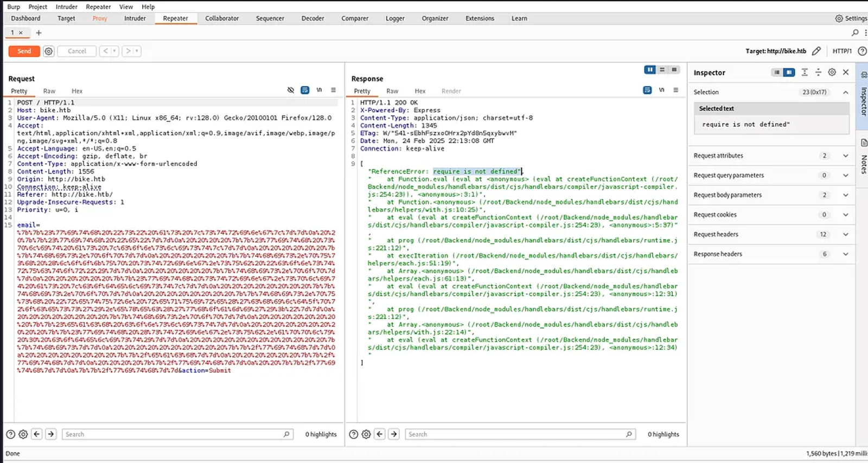Image resolution: width=868 pixels, height=463 pixels.
Task: Toggle show newline characters in Request
Action: [319, 90]
